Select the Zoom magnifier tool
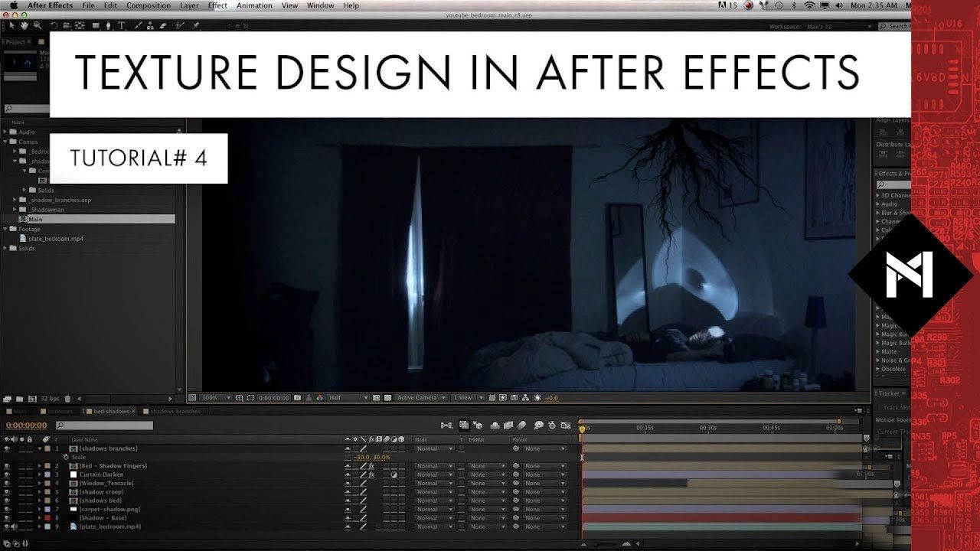The width and height of the screenshot is (980, 551). pos(36,25)
